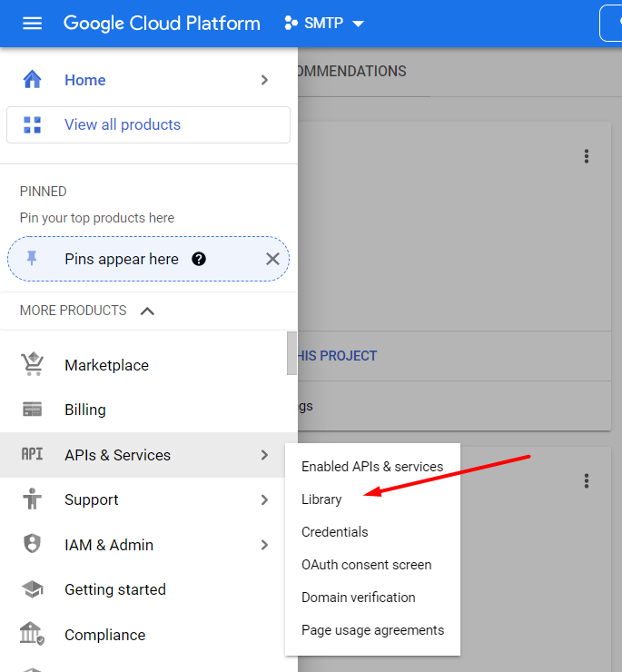
Task: Select Page usage agreements in the submenu
Action: point(372,630)
